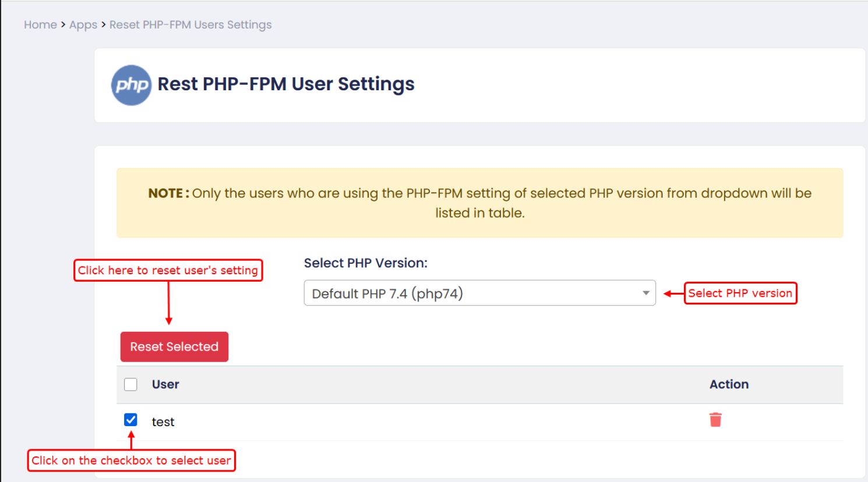
Task: Click the User column header
Action: coord(165,384)
